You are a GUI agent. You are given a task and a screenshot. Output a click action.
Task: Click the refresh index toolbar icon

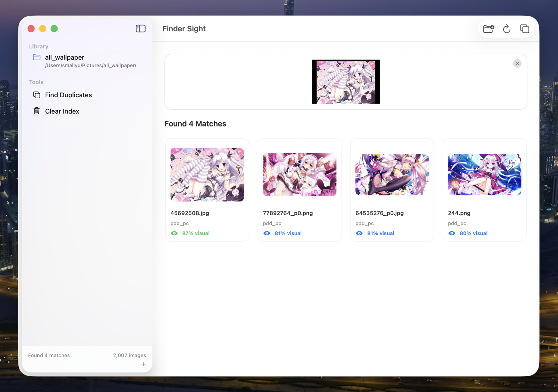pyautogui.click(x=507, y=29)
